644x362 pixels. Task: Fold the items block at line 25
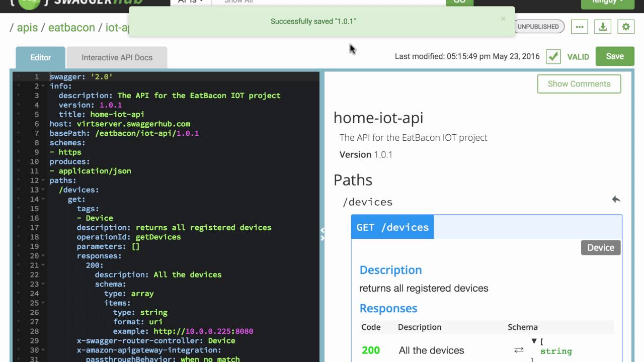point(44,303)
